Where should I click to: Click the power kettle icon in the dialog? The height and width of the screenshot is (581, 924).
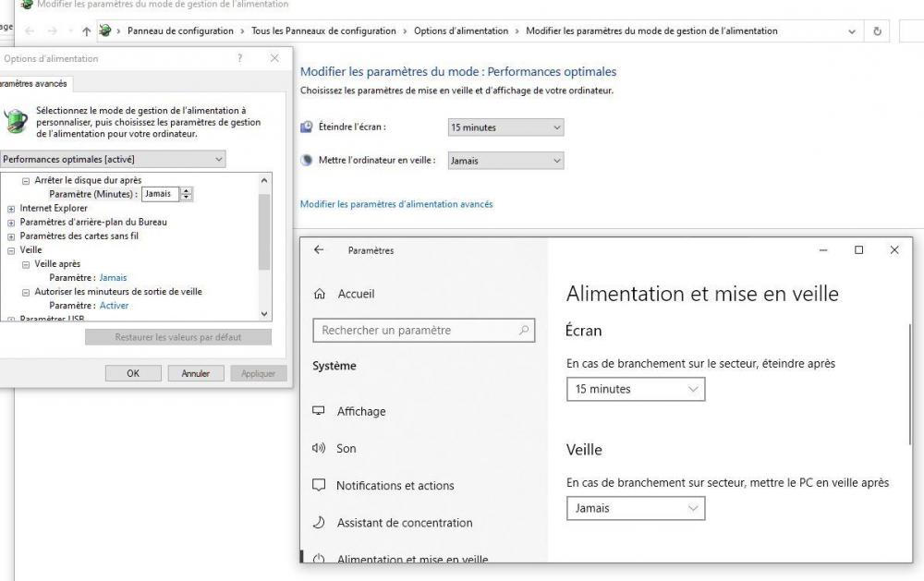tap(16, 121)
